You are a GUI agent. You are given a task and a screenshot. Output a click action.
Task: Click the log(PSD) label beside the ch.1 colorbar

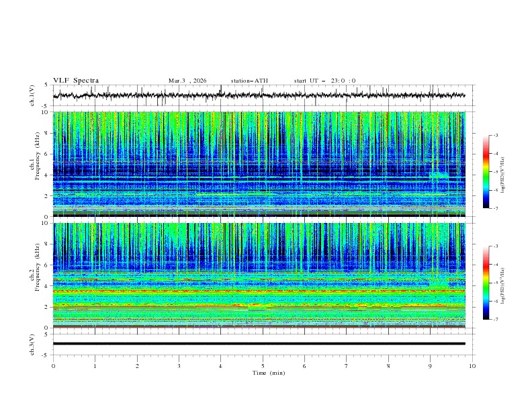[x=502, y=175]
